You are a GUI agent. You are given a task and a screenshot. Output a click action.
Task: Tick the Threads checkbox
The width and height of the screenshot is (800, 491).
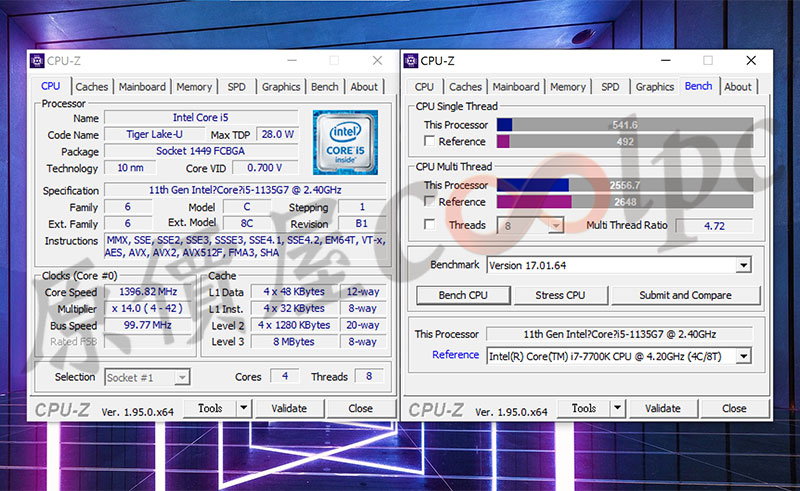point(430,225)
